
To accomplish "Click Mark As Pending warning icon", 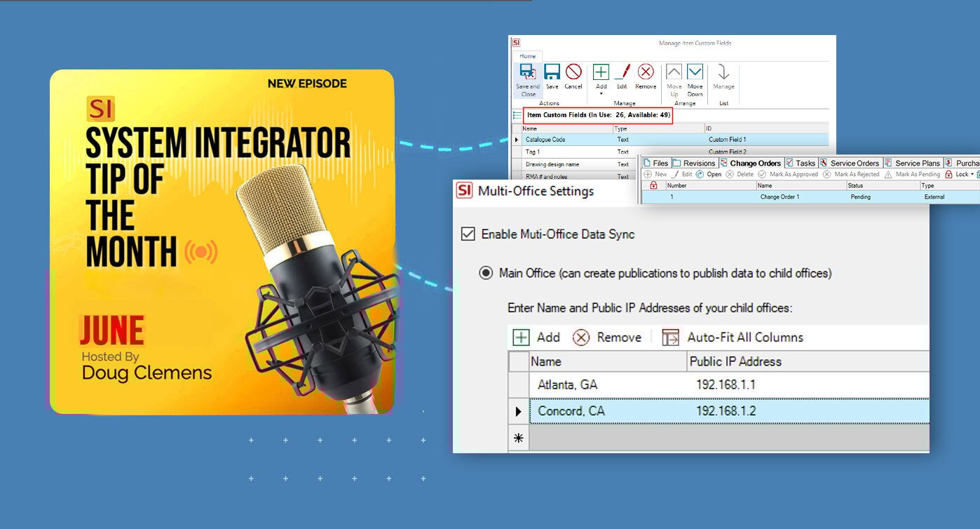I will (x=888, y=175).
